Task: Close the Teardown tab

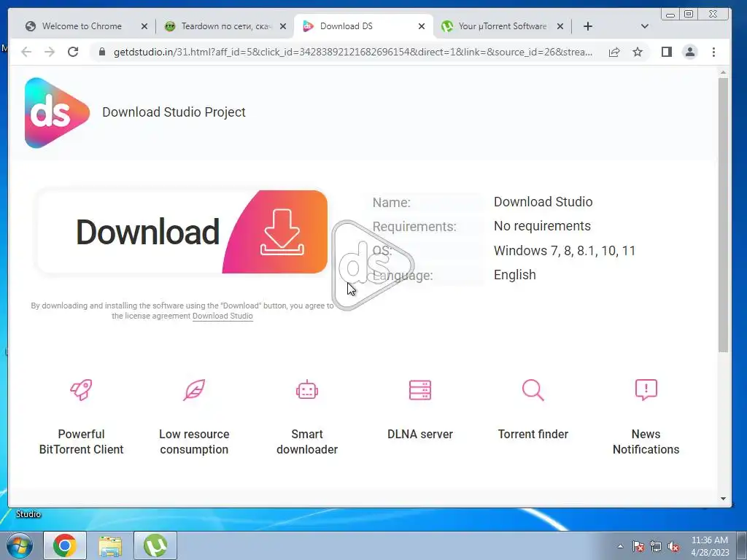Action: (x=283, y=27)
